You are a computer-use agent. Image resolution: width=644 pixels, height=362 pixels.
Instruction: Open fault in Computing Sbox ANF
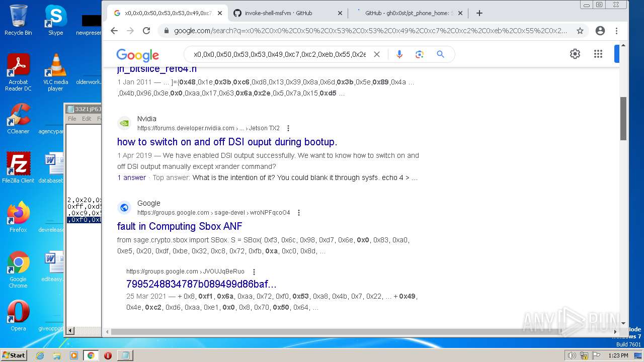point(180,226)
